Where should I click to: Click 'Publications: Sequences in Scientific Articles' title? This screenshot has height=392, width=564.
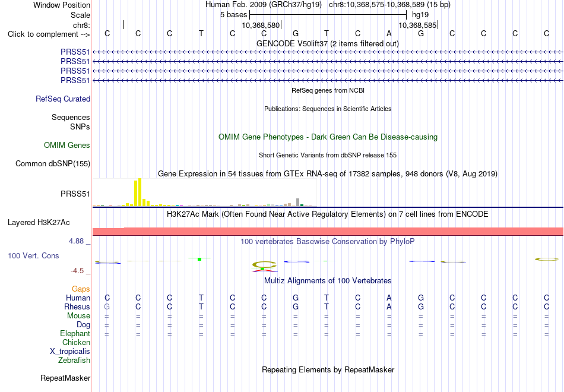coord(328,109)
